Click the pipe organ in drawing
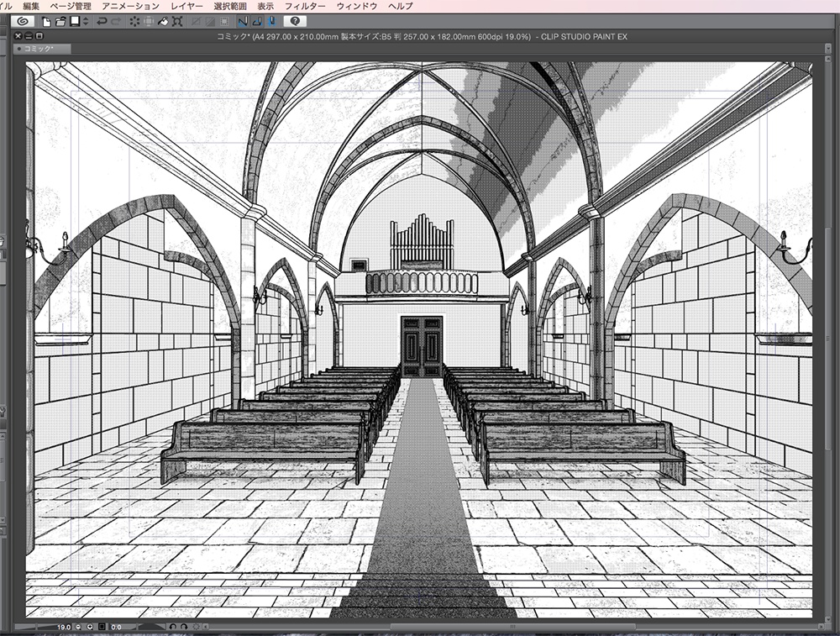840x636 pixels. pyautogui.click(x=422, y=241)
